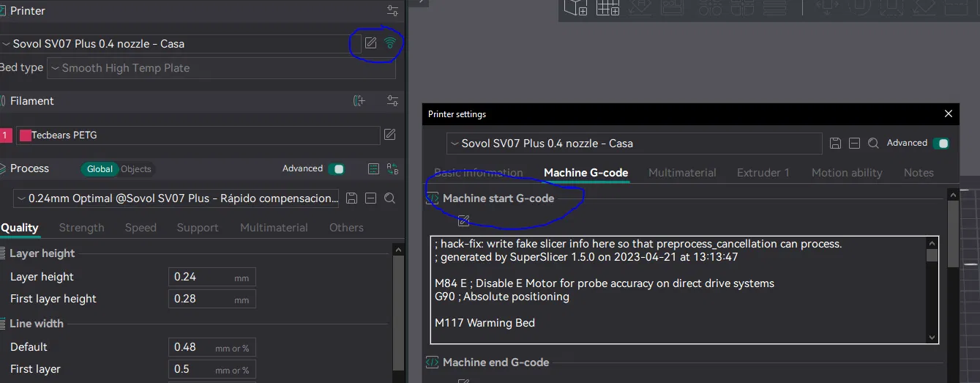
Task: Open the Motion ability tab
Action: tap(847, 173)
